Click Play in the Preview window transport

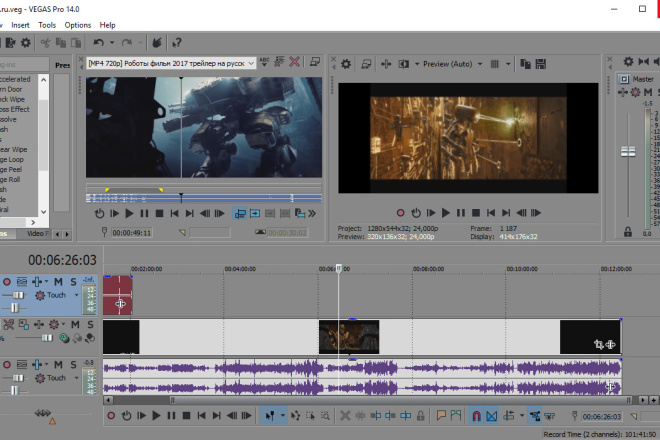[x=446, y=213]
